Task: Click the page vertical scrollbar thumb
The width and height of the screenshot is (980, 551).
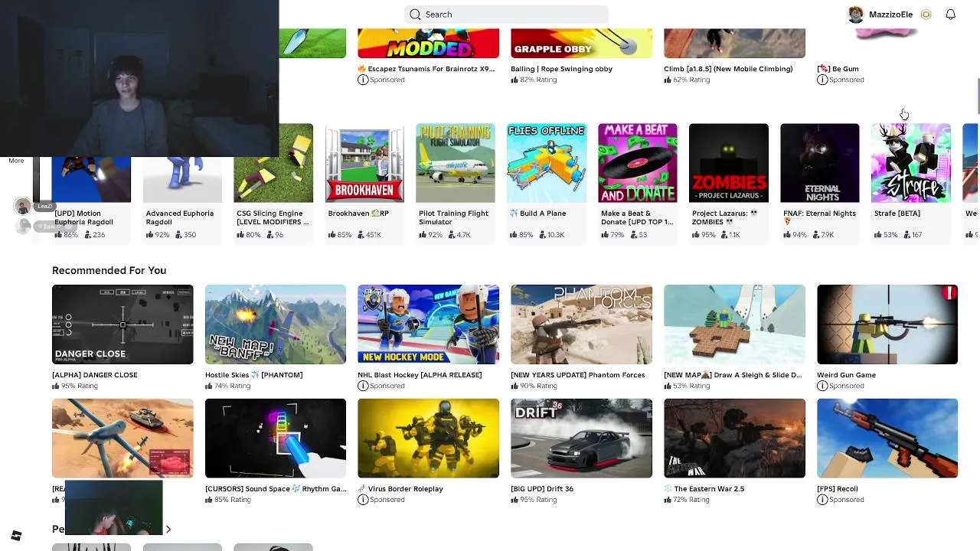Action: click(x=977, y=97)
